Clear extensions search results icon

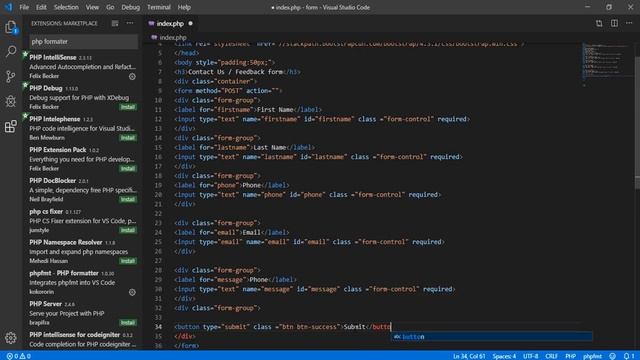coord(115,24)
